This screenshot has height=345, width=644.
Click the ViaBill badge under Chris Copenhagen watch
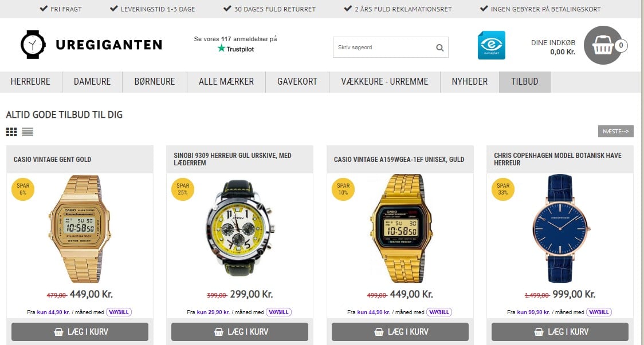[x=599, y=312]
